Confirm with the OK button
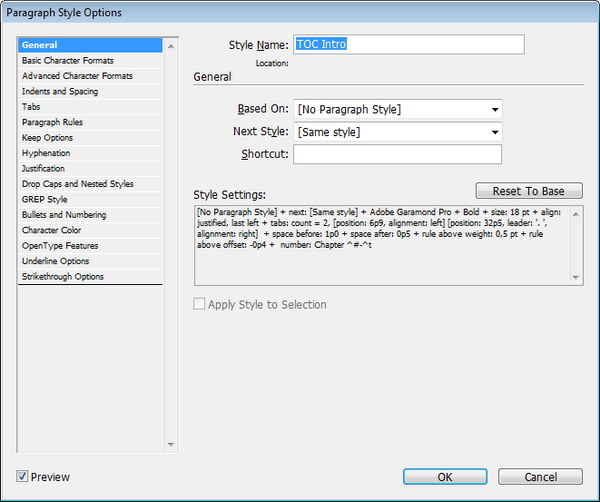Screen dimensions: 600x502 pyautogui.click(x=445, y=477)
